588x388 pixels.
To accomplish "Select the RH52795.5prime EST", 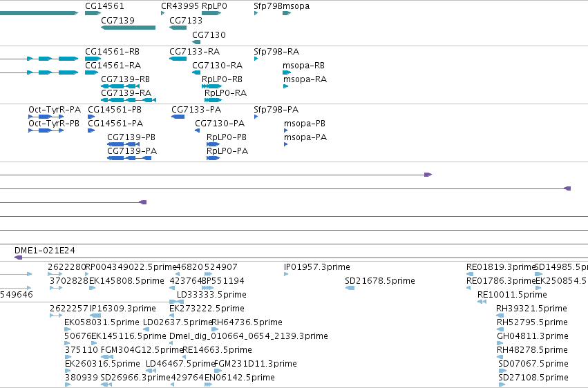I will [500, 329].
